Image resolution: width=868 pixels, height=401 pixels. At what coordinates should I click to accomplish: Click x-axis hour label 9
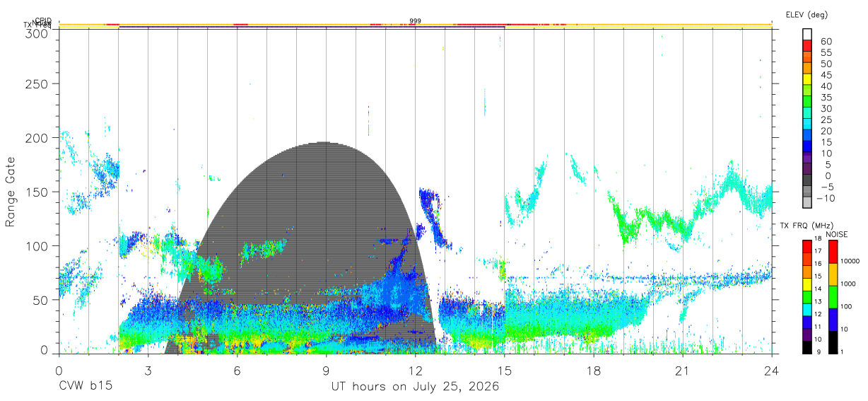pos(326,370)
